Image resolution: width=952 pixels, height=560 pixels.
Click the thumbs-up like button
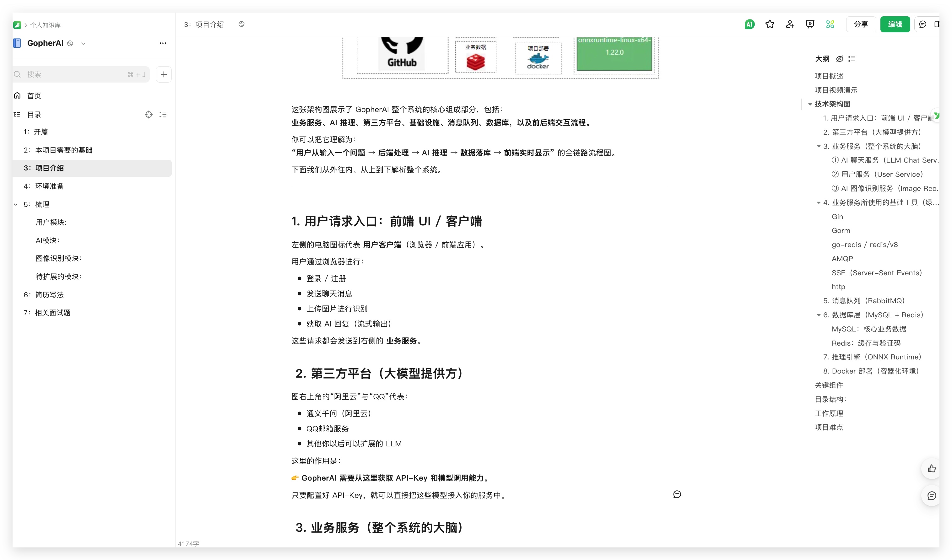pyautogui.click(x=932, y=469)
